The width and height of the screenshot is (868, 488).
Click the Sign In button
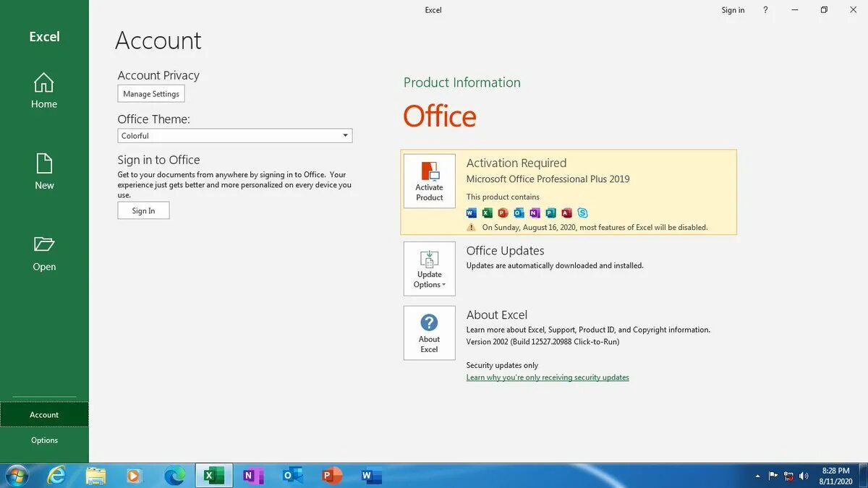(x=143, y=210)
